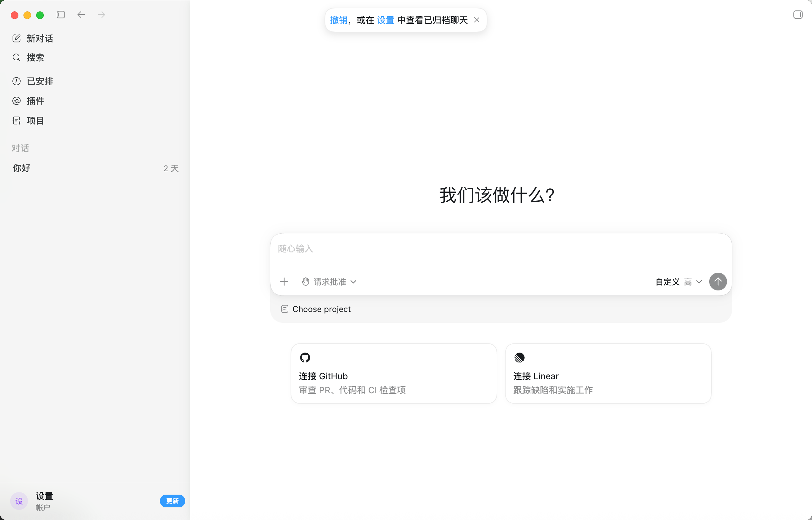Click the plus attach icon
812x520 pixels.
coord(284,282)
